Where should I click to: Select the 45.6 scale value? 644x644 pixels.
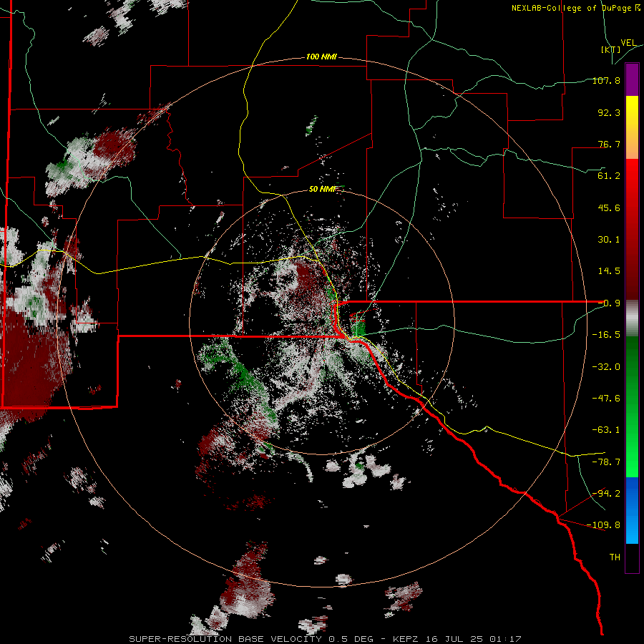609,208
